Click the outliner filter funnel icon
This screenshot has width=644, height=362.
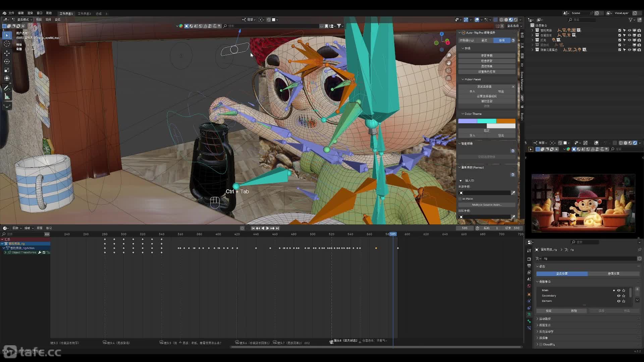tap(630, 20)
